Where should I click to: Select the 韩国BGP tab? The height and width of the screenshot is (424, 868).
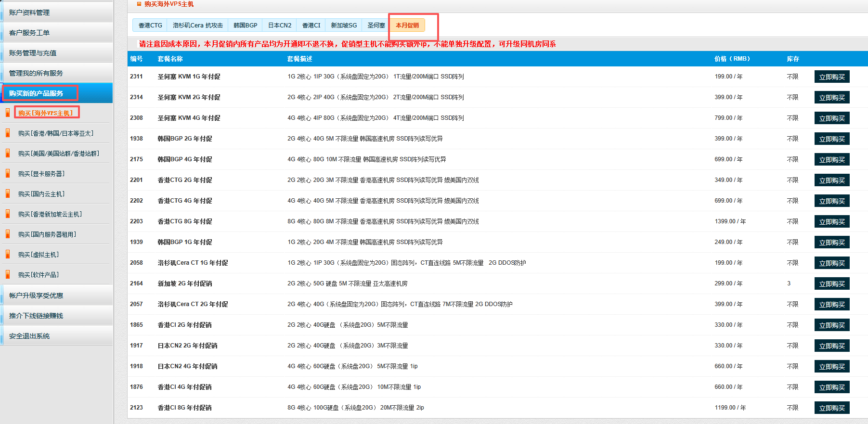click(245, 25)
